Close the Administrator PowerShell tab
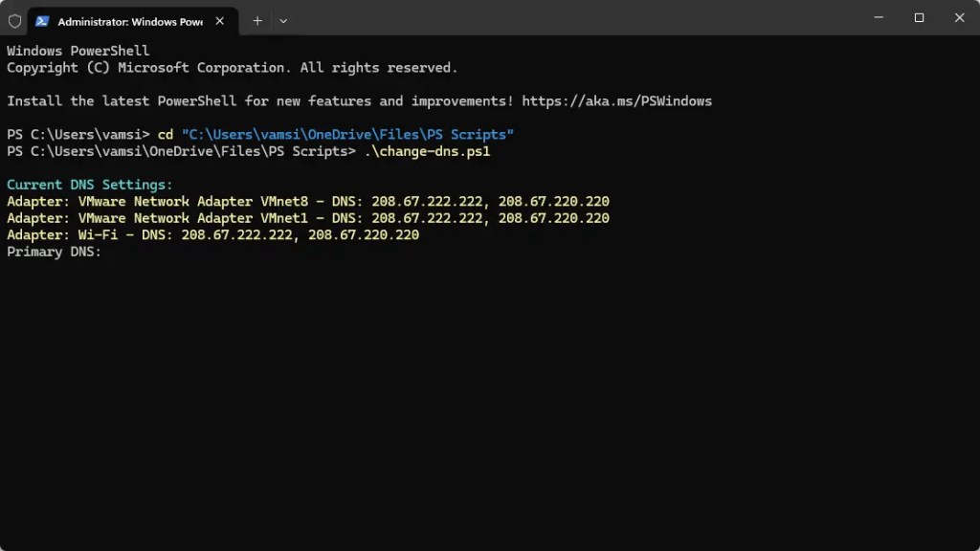The image size is (980, 551). click(220, 21)
